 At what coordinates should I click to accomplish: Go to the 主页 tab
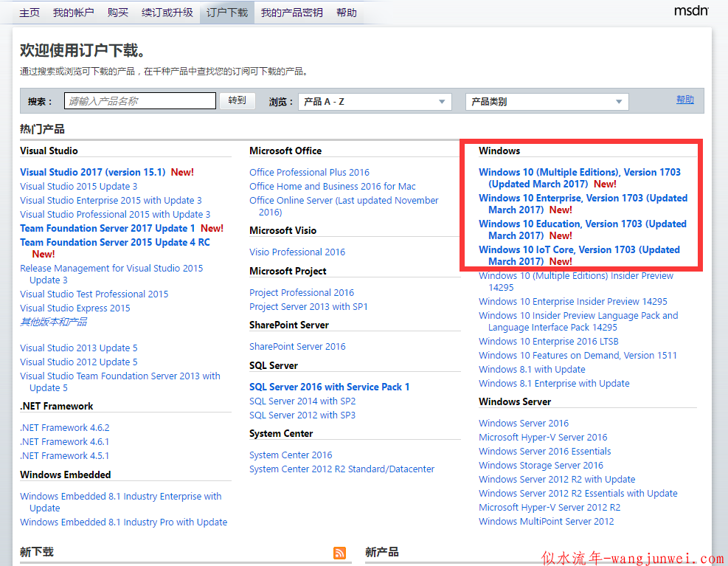pos(30,13)
